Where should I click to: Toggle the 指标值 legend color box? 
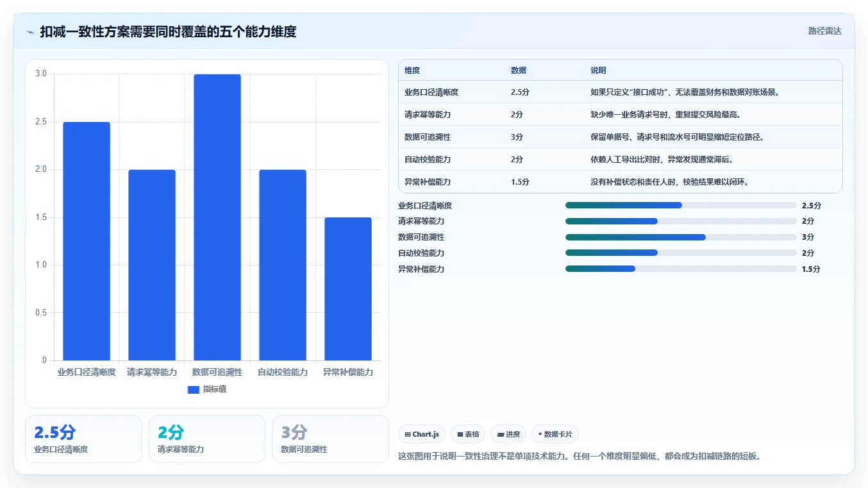tap(194, 389)
